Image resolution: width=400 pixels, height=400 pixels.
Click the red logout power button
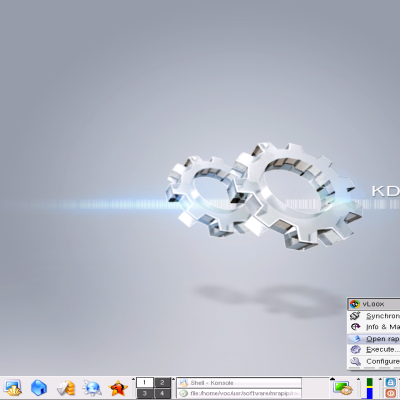390,393
